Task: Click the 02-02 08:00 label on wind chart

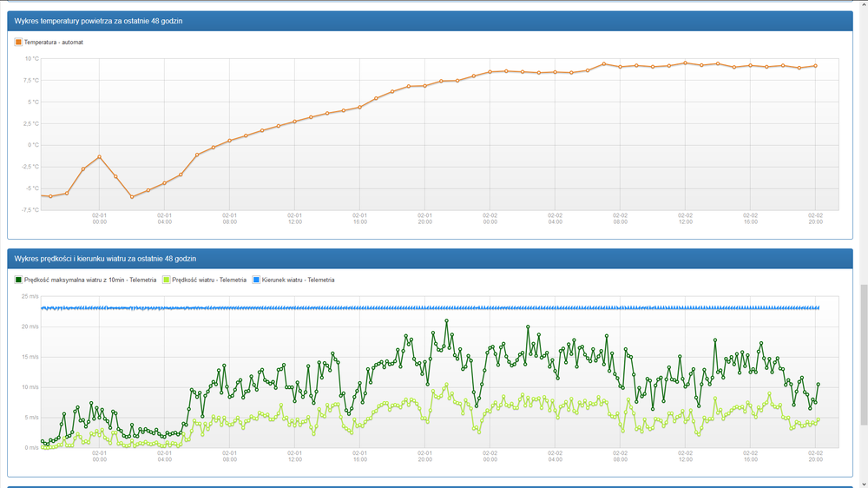Action: 620,456
